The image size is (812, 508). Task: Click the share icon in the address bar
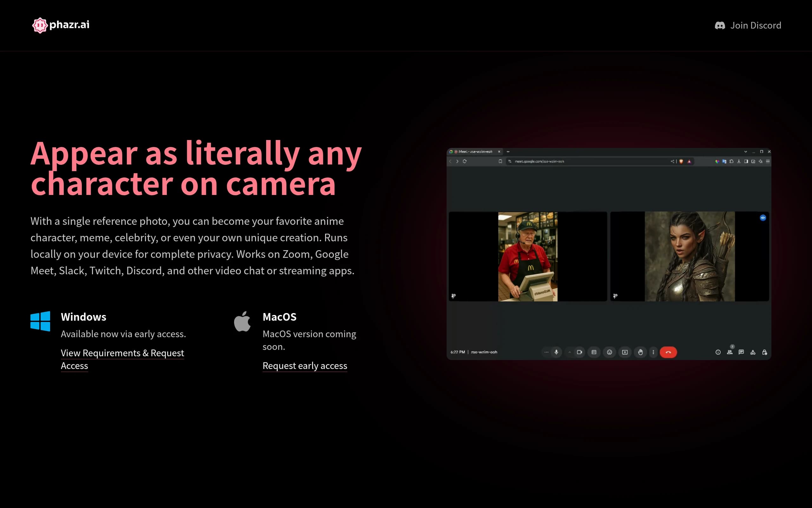[x=672, y=161]
